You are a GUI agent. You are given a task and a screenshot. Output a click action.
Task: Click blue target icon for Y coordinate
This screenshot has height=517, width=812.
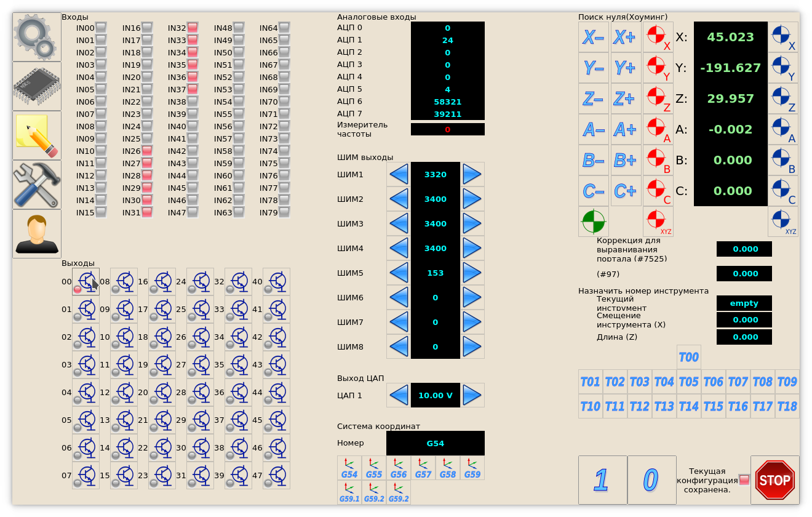(783, 68)
